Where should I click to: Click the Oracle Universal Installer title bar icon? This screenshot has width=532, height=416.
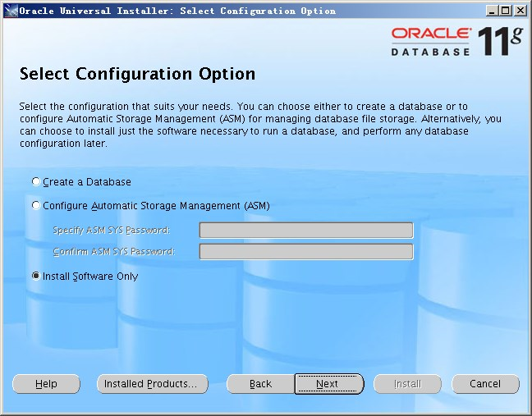click(10, 11)
